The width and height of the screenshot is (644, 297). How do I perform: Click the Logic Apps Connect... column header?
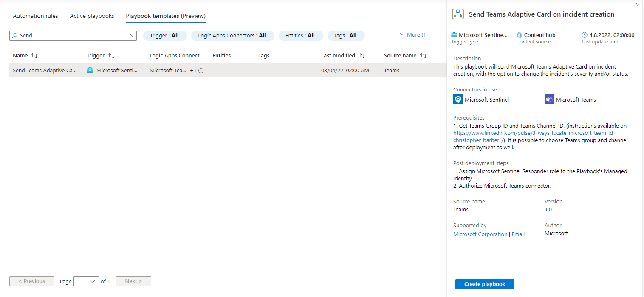pyautogui.click(x=177, y=56)
